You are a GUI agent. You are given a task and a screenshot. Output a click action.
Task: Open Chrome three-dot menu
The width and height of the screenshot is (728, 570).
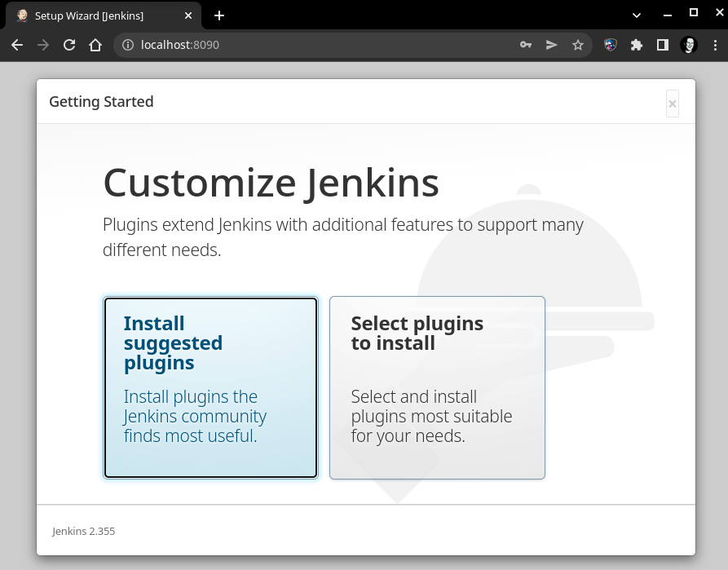point(714,45)
